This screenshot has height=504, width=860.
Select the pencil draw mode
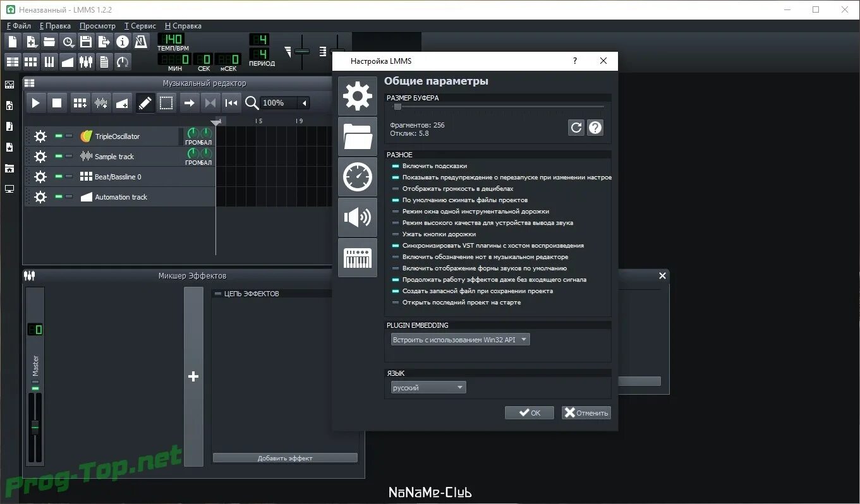click(145, 103)
